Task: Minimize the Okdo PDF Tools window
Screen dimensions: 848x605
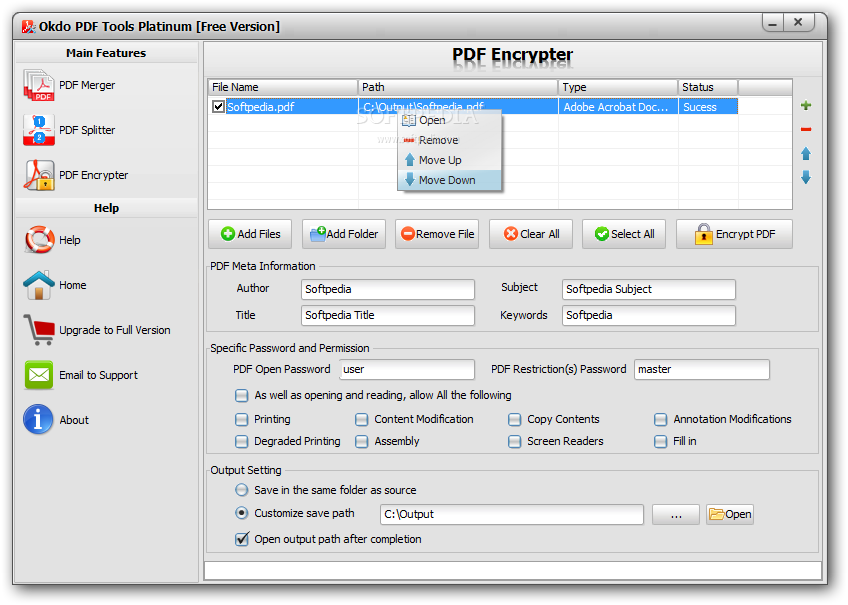Action: pyautogui.click(x=772, y=23)
